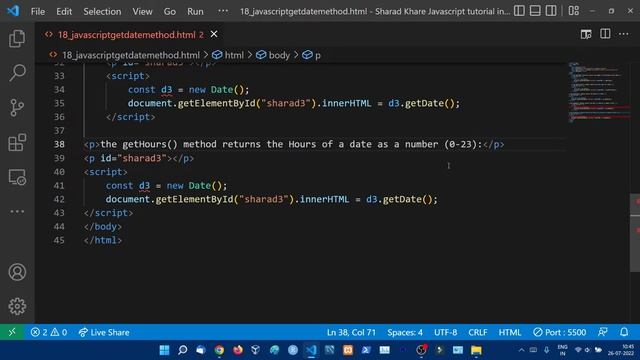Click the closing </html> tag on line 45
This screenshot has height=360, width=640.
(x=103, y=240)
